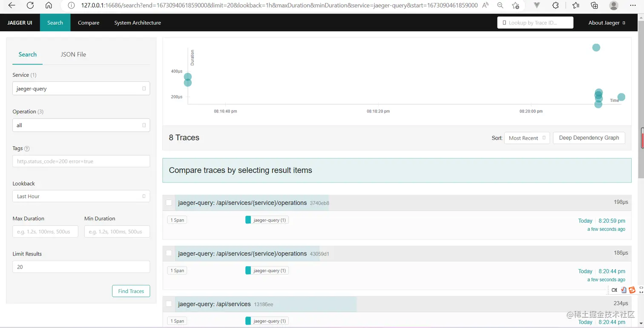Screen dimensions: 644x328
Task: Click the rightmost trace dot in scatter plot
Action: tap(621, 97)
